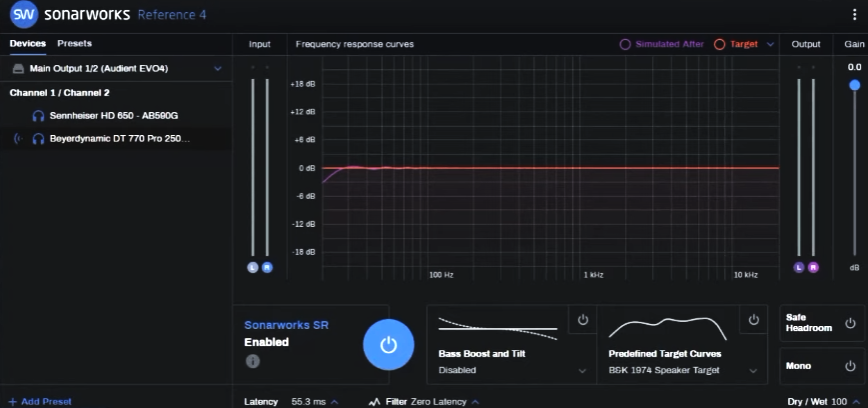This screenshot has height=408, width=868.
Task: Switch to the Presets tab
Action: point(75,43)
